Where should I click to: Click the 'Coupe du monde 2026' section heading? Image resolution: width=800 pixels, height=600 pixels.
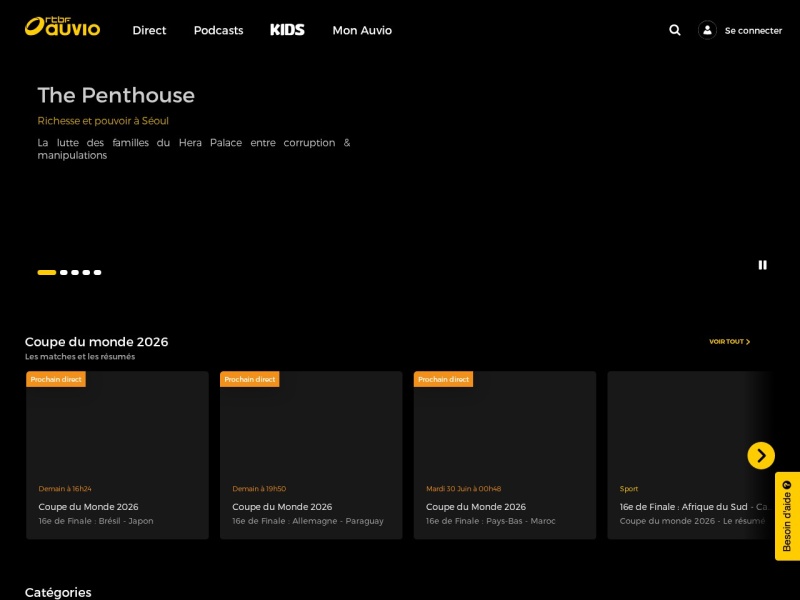click(x=96, y=342)
